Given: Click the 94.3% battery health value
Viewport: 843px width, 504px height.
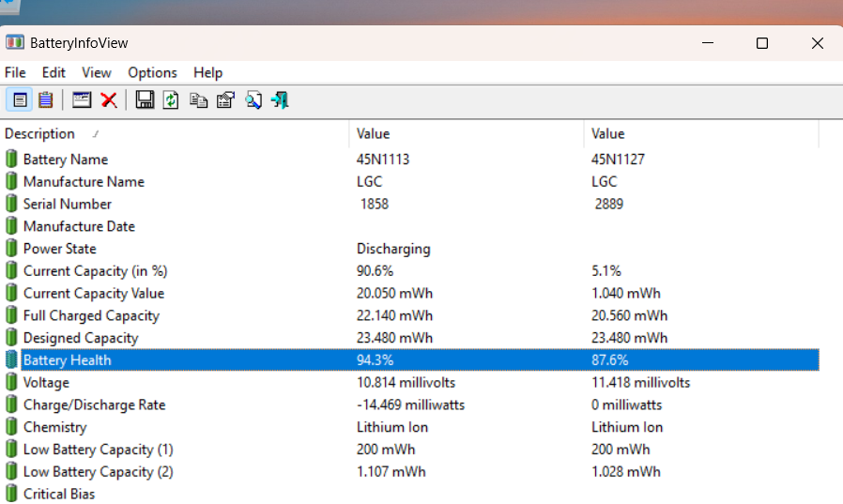Looking at the screenshot, I should (375, 360).
